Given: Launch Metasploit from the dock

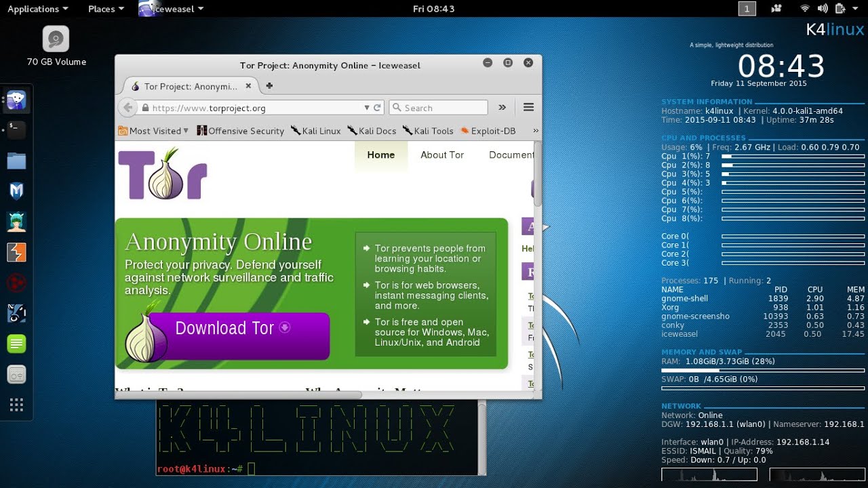Looking at the screenshot, I should [16, 191].
